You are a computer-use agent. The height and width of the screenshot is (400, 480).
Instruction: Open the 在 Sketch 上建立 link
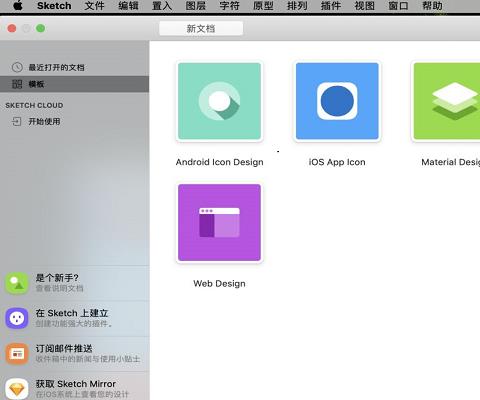72,313
